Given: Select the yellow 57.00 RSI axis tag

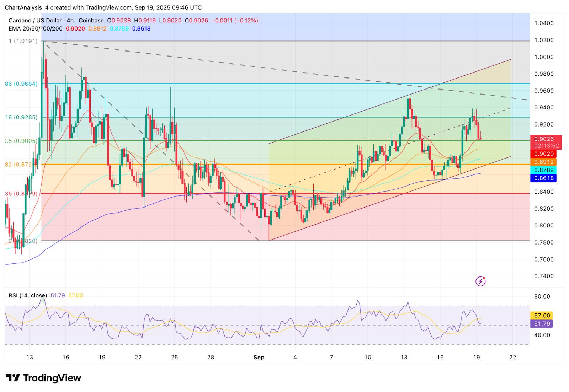Looking at the screenshot, I should (542, 316).
